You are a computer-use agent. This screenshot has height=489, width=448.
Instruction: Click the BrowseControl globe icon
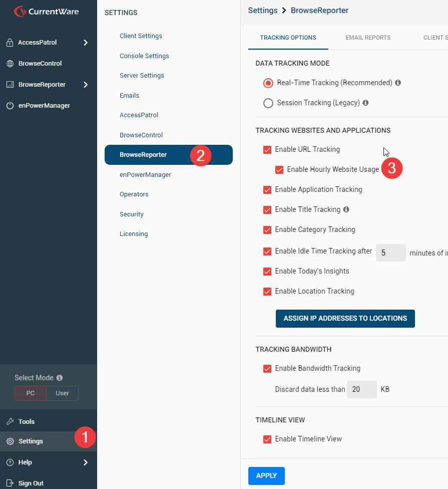[10, 64]
